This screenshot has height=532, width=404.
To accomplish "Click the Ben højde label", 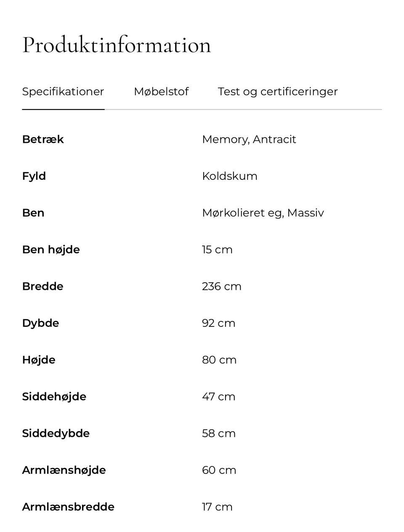I will 51,250.
